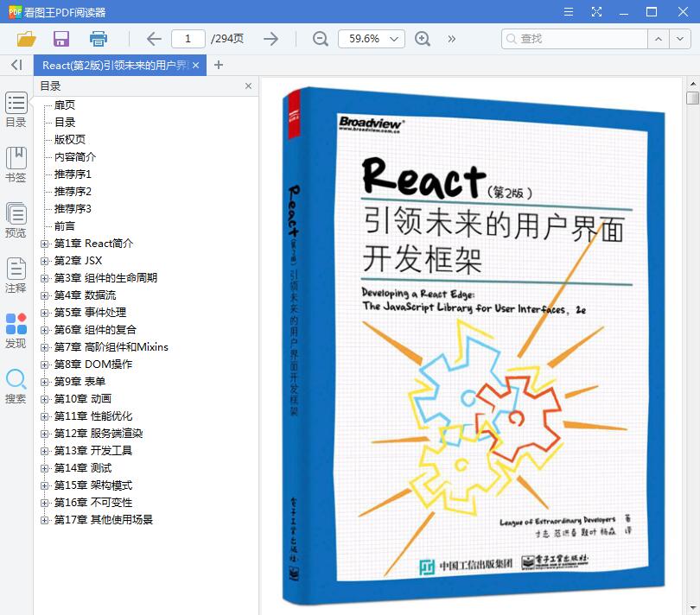Zoom in with the plus magnifier
Image resolution: width=700 pixels, height=615 pixels.
(x=423, y=39)
